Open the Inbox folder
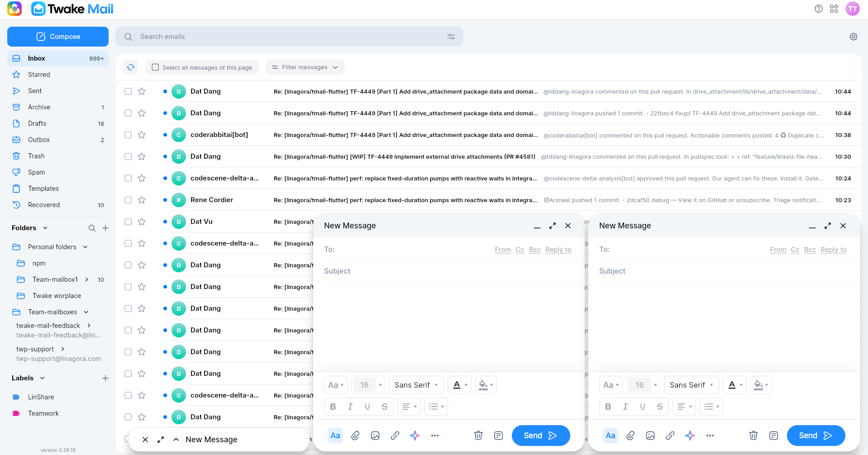The image size is (868, 455). point(58,58)
